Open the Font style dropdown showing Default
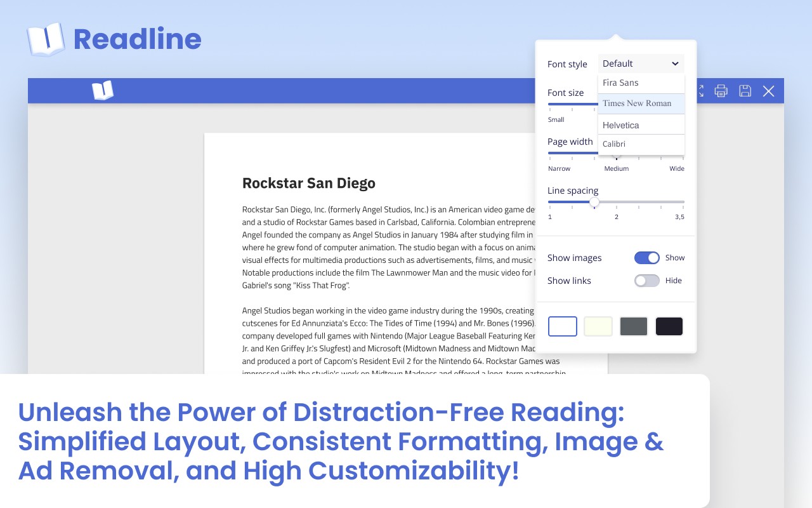This screenshot has width=812, height=508. 641,63
